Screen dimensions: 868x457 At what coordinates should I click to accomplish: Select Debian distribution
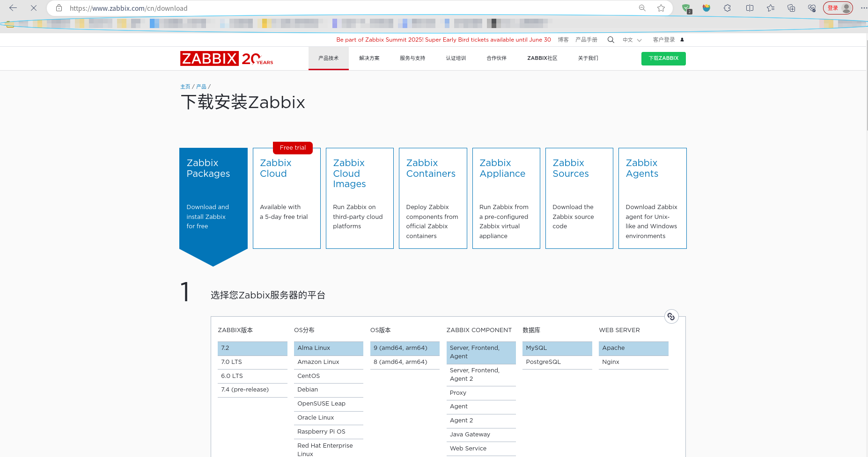(x=329, y=390)
